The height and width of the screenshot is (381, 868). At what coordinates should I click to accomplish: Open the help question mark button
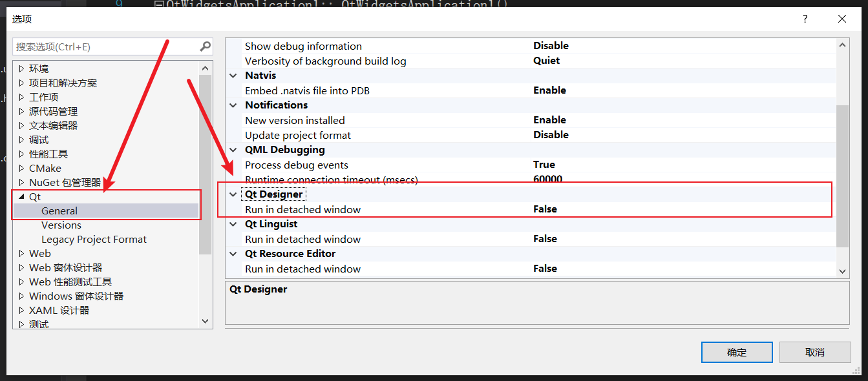click(x=805, y=19)
